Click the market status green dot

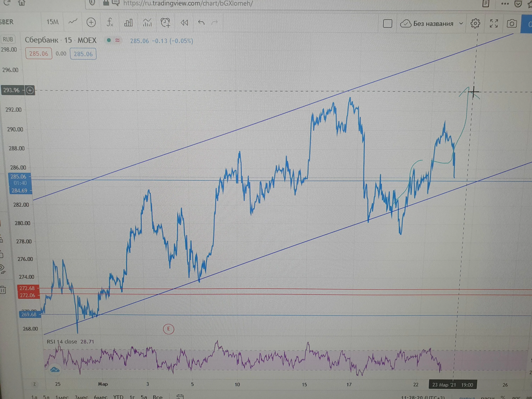[x=109, y=40]
